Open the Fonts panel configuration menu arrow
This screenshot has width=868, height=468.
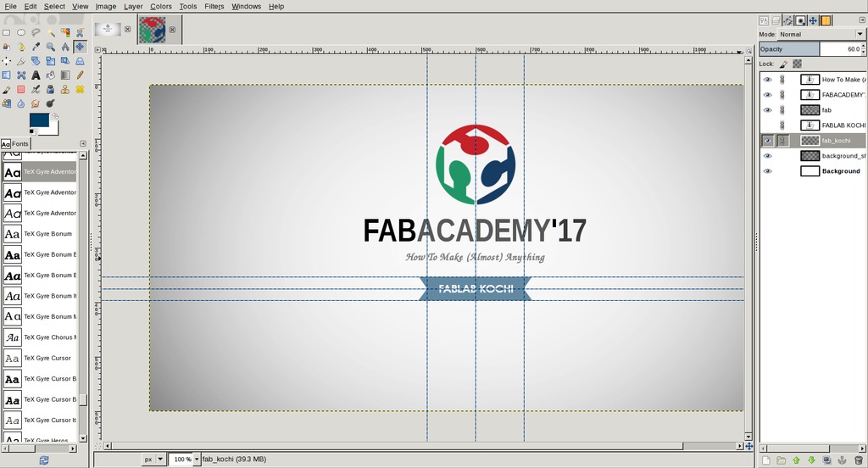coord(83,143)
